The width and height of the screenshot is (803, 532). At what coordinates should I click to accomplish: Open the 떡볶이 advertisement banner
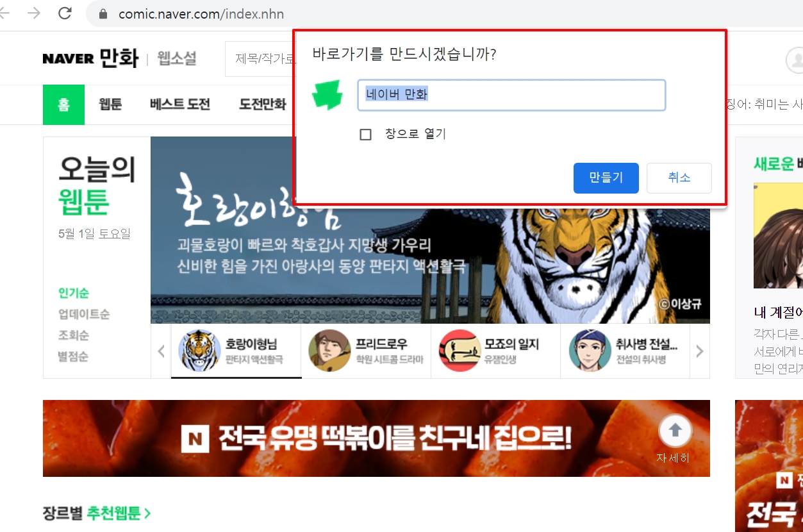(376, 438)
